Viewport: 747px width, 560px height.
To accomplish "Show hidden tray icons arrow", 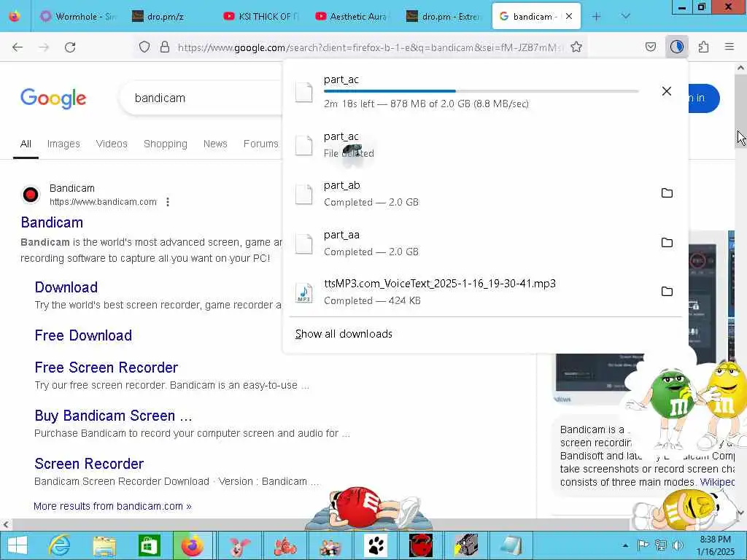I will (x=625, y=545).
